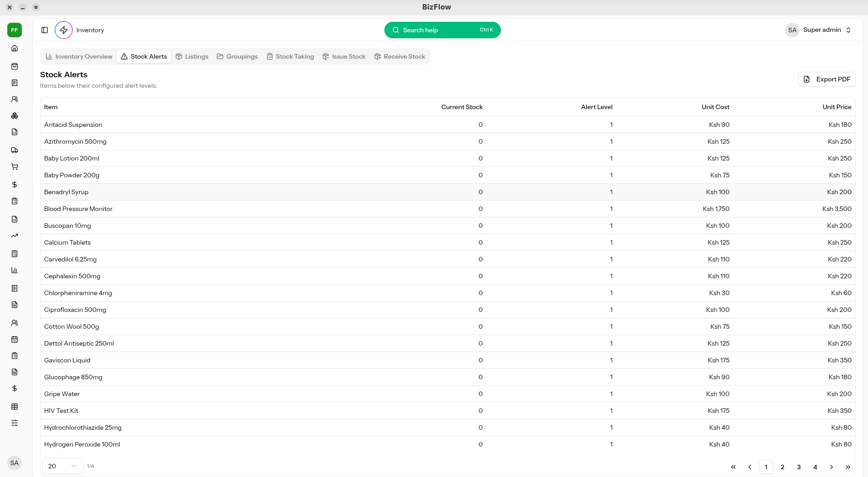Screen dimensions: 868x477
Task: Go to page 3 of results
Action: 799,467
